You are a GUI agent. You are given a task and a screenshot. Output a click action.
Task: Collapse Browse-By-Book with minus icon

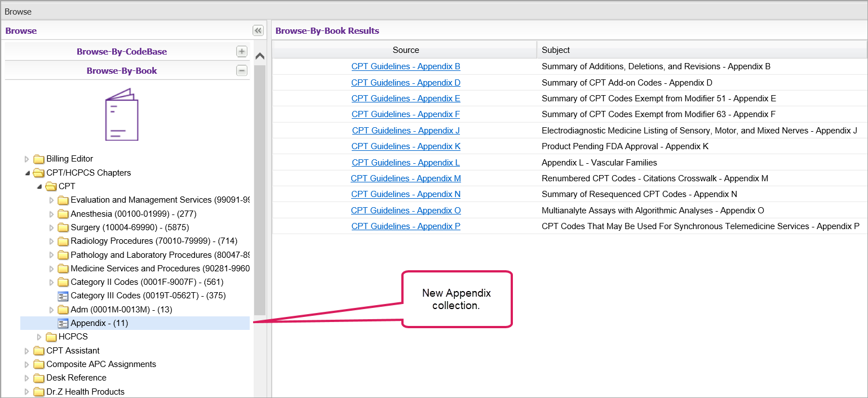241,71
